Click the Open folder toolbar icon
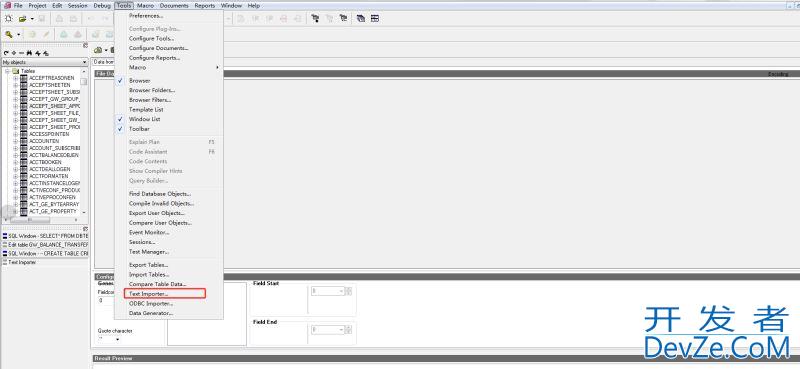 [22, 19]
